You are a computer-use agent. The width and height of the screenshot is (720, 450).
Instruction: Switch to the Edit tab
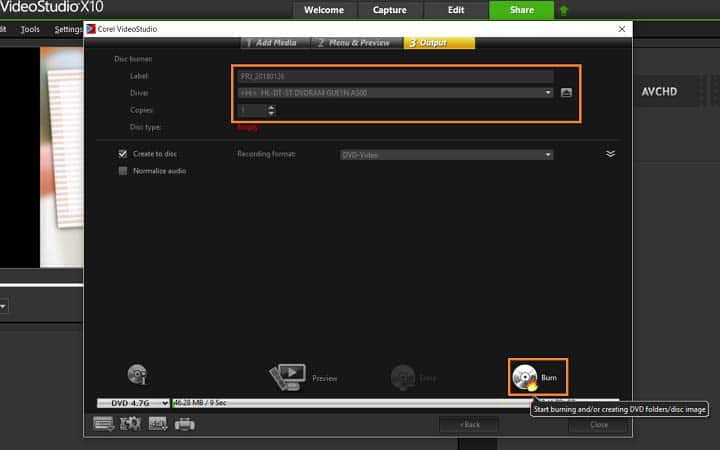455,11
